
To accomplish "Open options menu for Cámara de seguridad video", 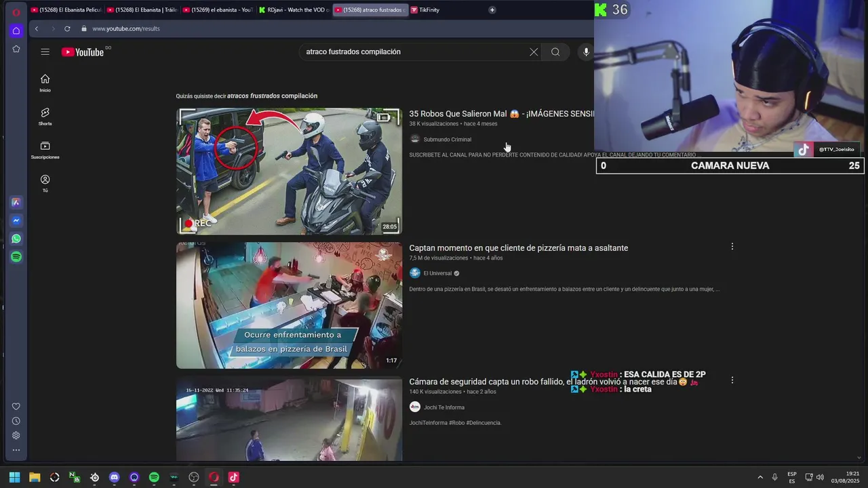I will pos(732,380).
